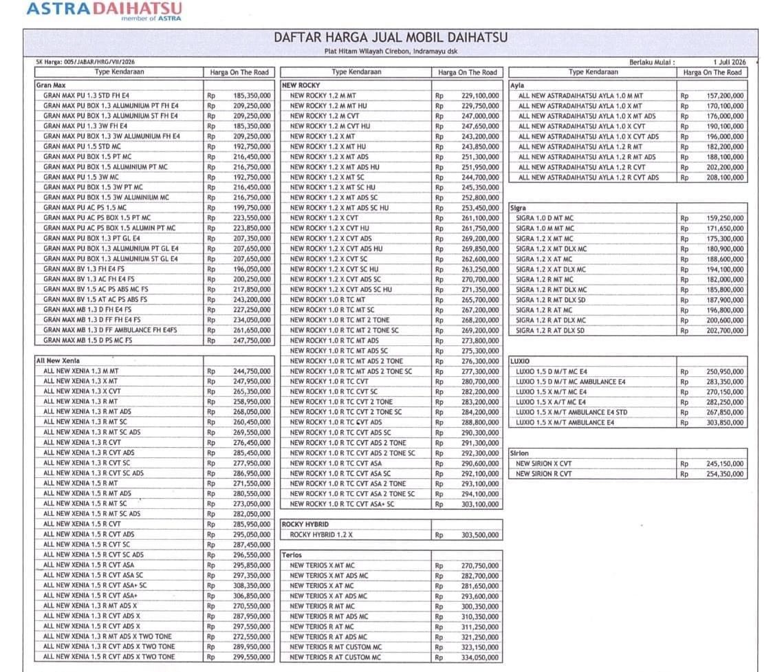Click the Astra Daihatsu logo
The height and width of the screenshot is (672, 784).
[x=103, y=10]
